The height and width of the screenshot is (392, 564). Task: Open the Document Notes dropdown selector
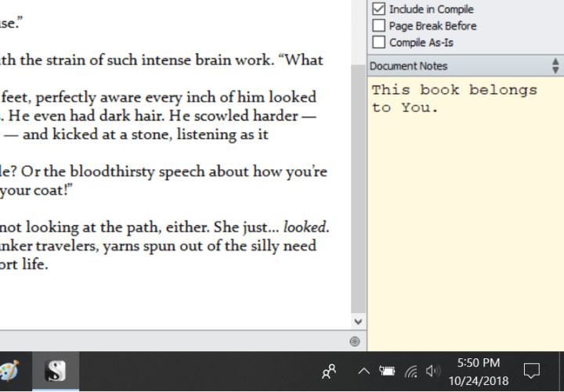(555, 66)
